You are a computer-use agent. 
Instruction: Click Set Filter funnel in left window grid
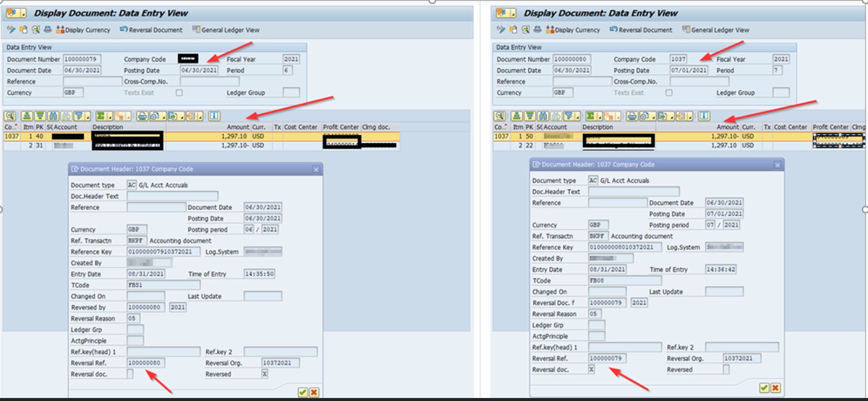(79, 116)
